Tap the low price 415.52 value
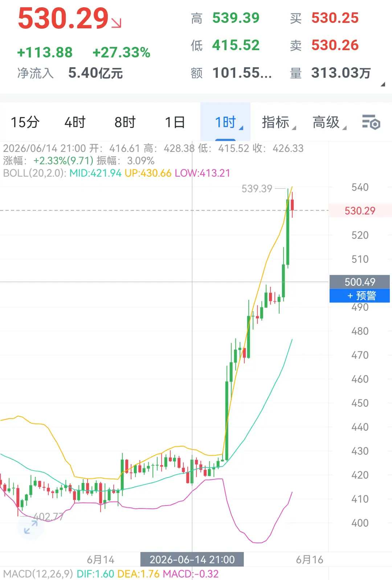 click(236, 45)
